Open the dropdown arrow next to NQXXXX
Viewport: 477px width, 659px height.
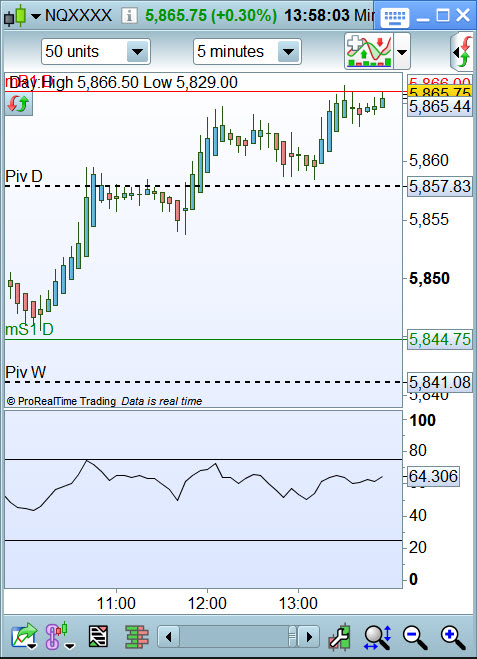click(x=36, y=16)
